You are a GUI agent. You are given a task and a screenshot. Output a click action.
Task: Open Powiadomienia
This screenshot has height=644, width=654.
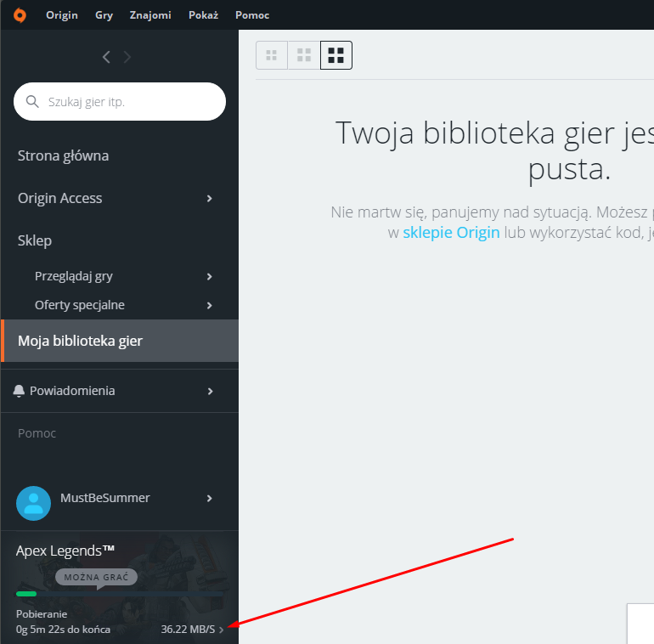[72, 391]
